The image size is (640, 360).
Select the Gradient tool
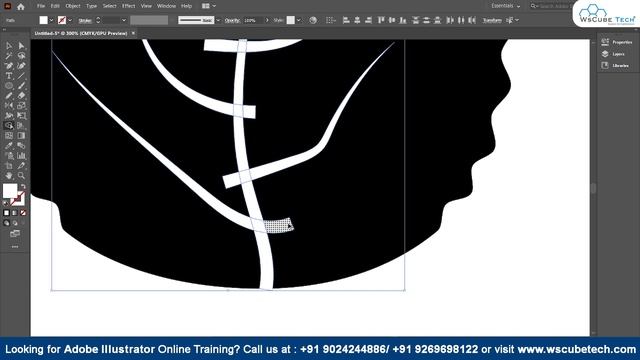[x=21, y=136]
